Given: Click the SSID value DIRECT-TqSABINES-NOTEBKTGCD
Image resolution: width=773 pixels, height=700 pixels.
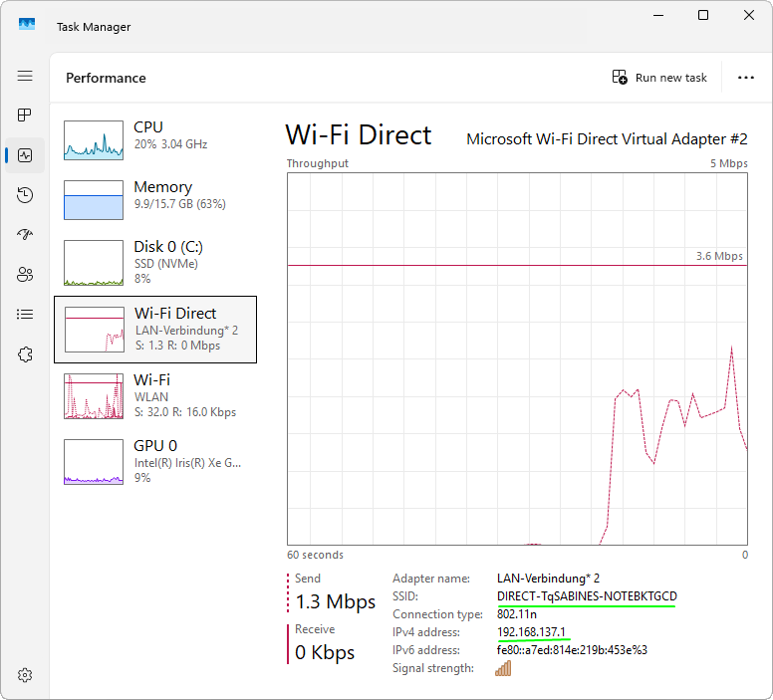Looking at the screenshot, I should click(587, 596).
